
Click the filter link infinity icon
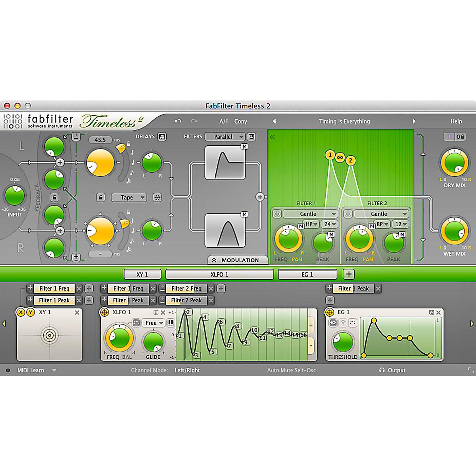340,157
